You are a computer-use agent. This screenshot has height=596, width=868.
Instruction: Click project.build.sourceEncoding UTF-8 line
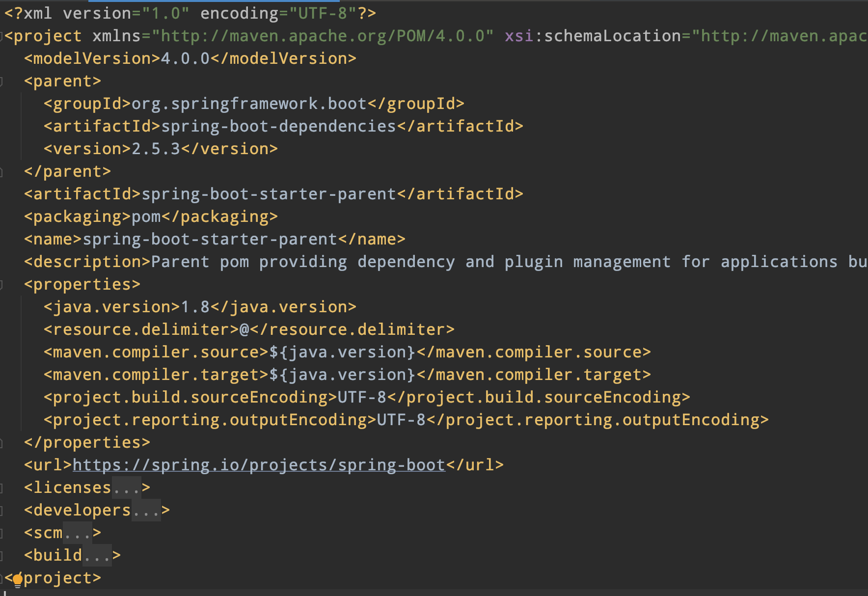tap(367, 397)
